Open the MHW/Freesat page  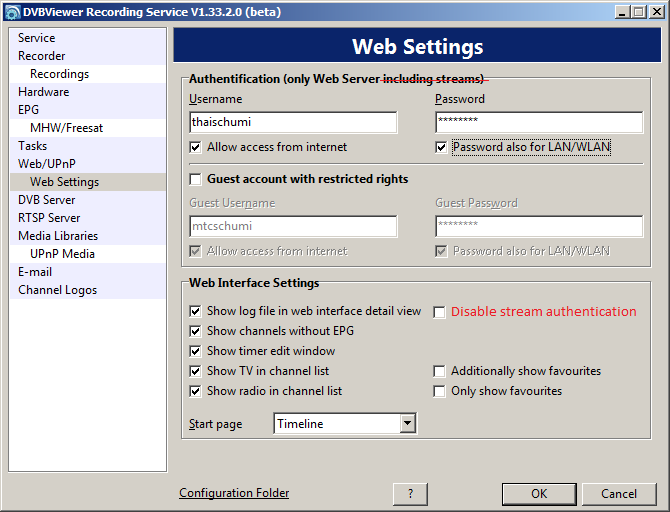(x=66, y=128)
